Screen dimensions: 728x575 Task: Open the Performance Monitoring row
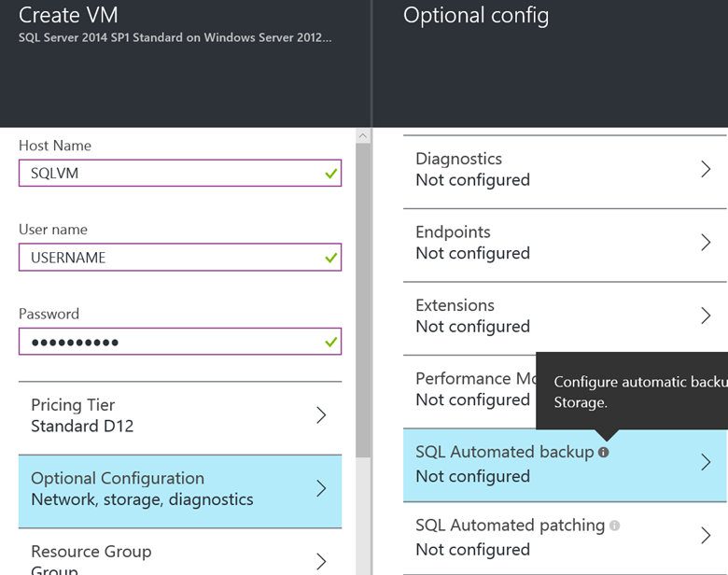[x=469, y=391]
